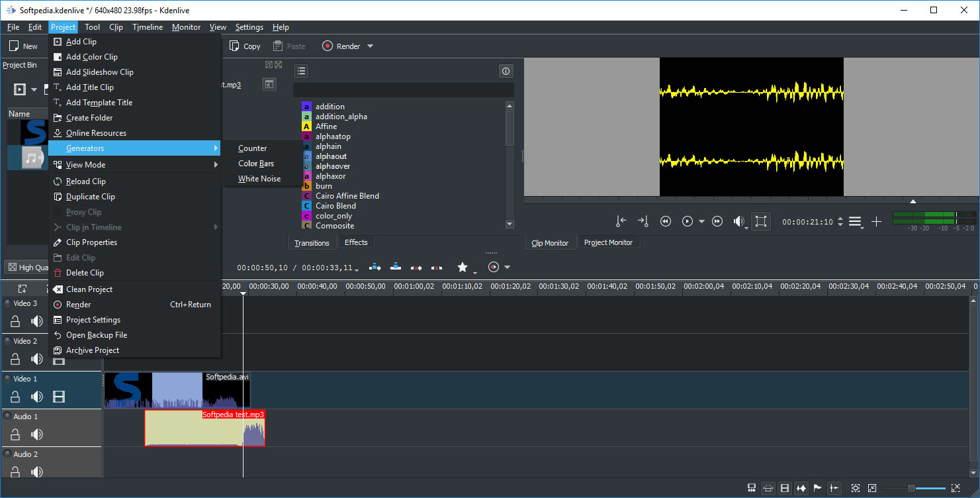Mute the Audio 1 track

click(x=37, y=434)
